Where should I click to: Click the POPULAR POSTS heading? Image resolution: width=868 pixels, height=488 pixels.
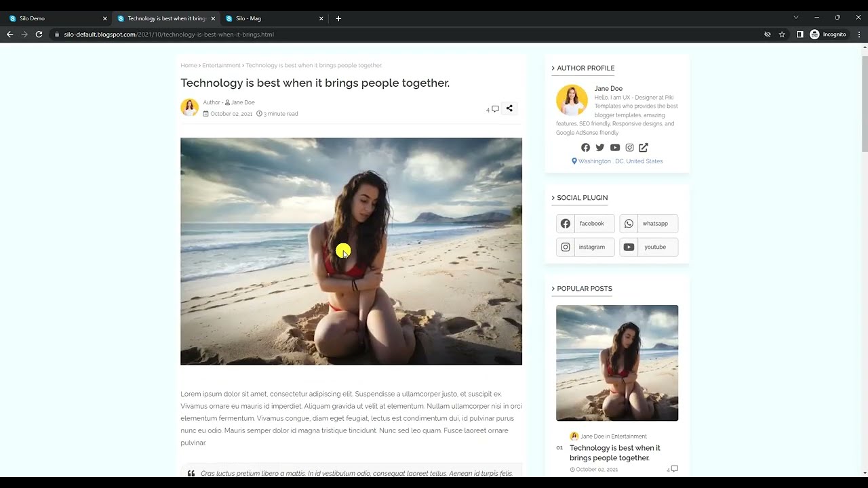(585, 289)
